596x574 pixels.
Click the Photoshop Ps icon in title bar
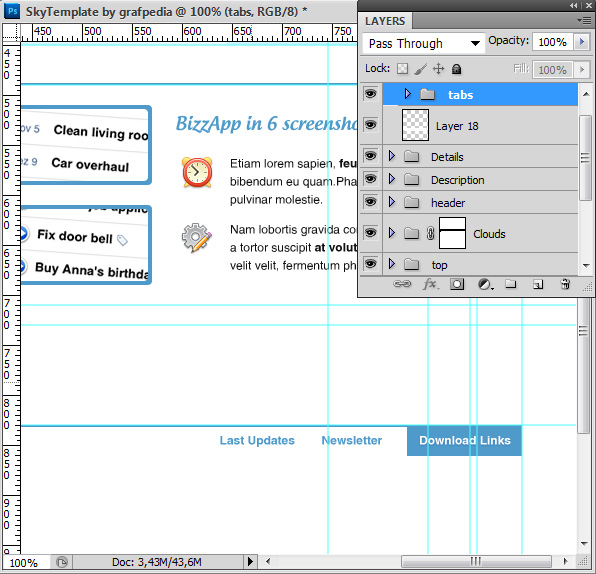[12, 11]
